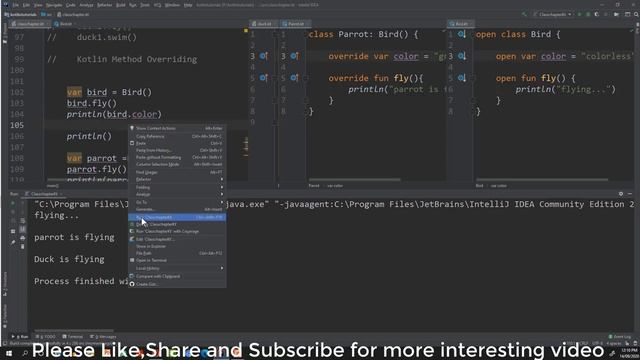The height and width of the screenshot is (360, 640).
Task: Click the Search Everywhere magnifier icon
Action: coord(636,14)
